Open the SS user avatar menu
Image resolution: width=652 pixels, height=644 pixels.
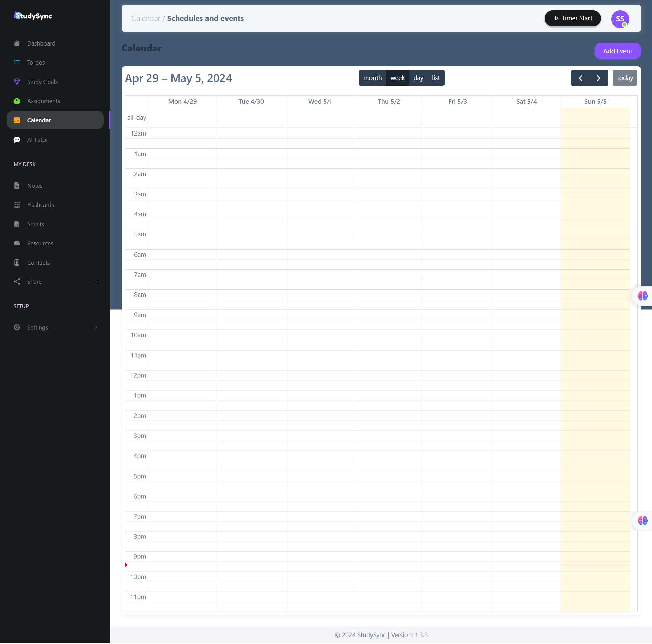pyautogui.click(x=620, y=19)
